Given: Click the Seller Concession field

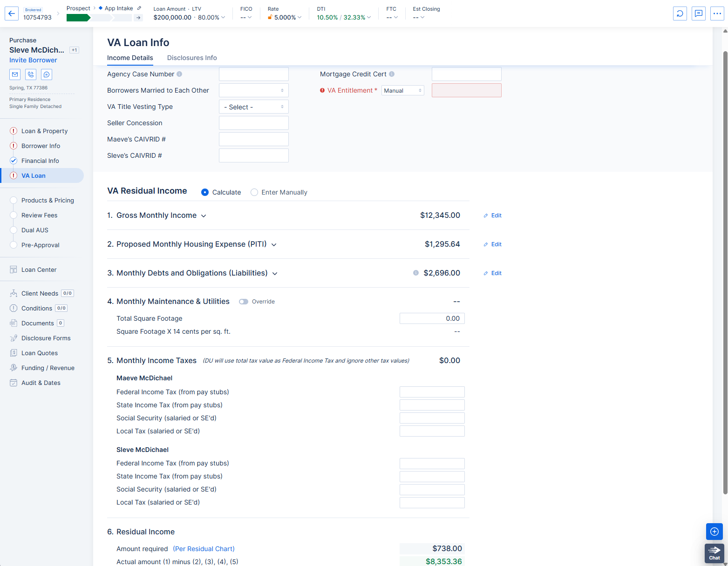Looking at the screenshot, I should [254, 123].
